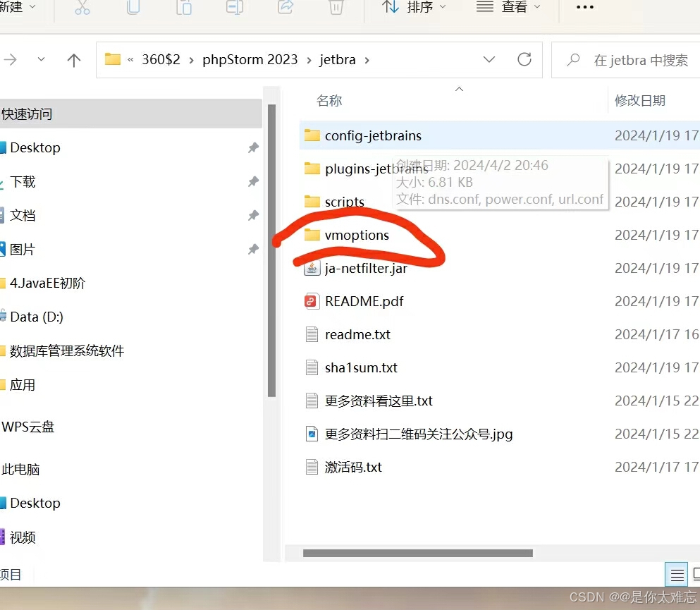
Task: Click the pin icon next to Desktop
Action: 253,147
